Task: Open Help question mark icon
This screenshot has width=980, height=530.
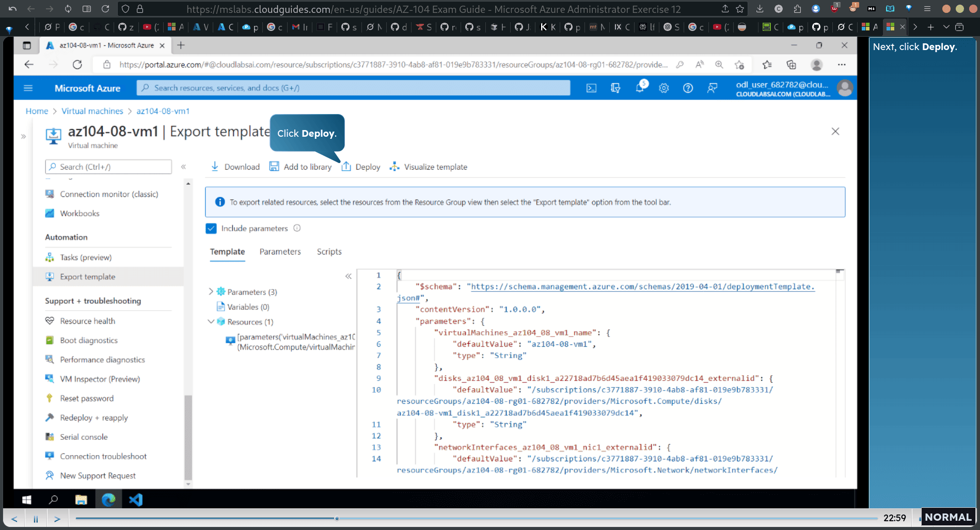Action: pos(688,88)
